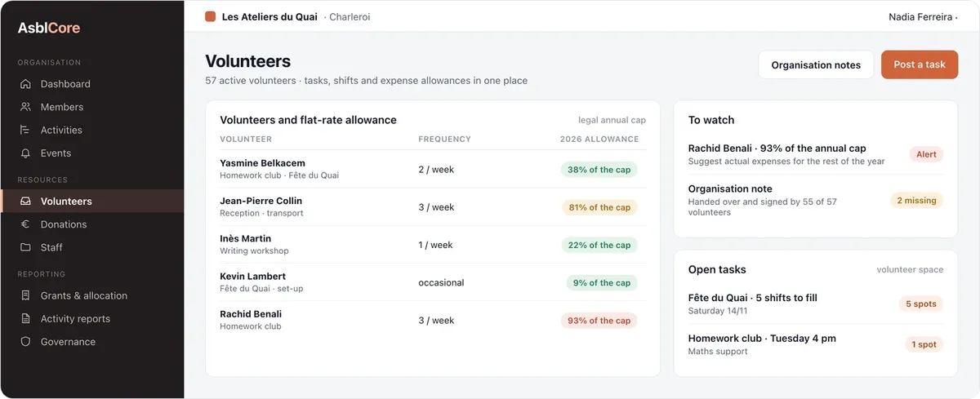Screen dimensions: 980x399
Task: Click occasional frequency for Kevin Lambert
Action: tap(441, 282)
